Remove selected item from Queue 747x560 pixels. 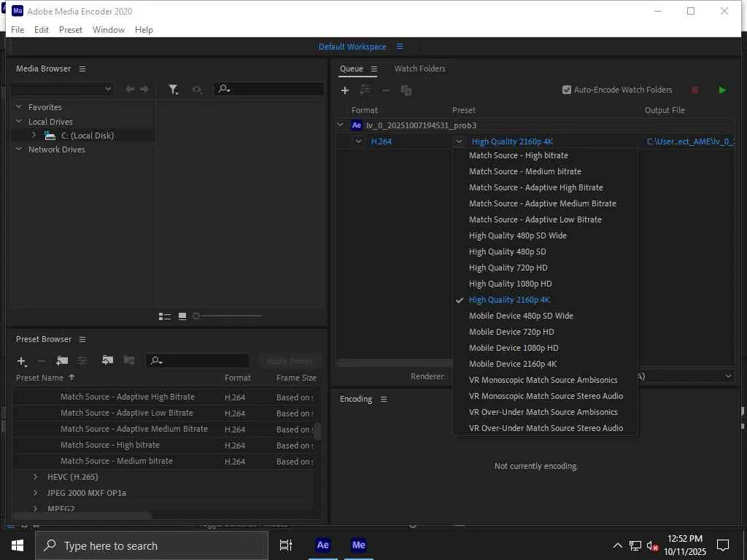pyautogui.click(x=385, y=90)
